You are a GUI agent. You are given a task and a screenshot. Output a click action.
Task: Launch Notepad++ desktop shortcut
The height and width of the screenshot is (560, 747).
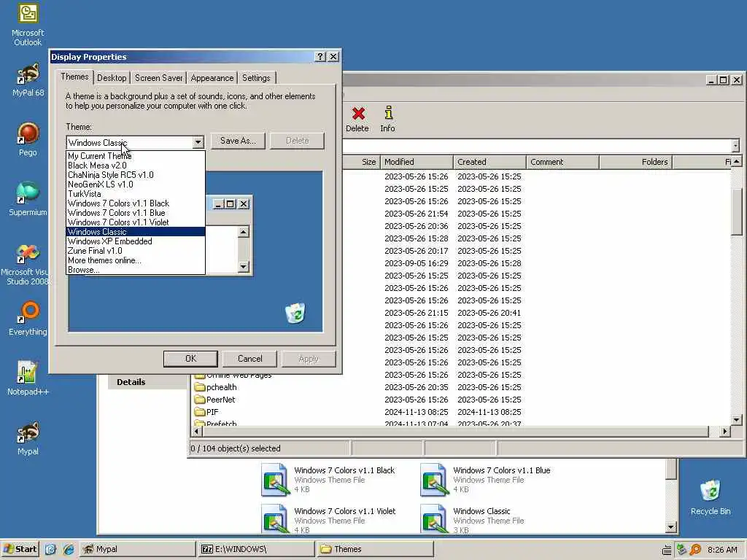click(x=28, y=378)
